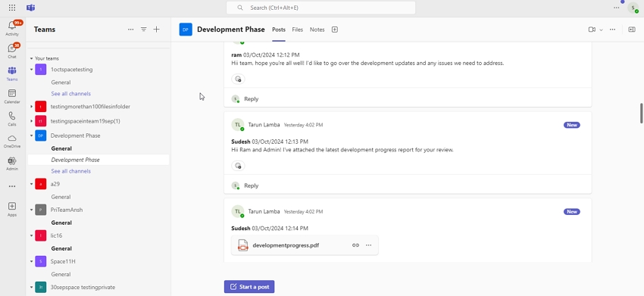Copy link for developmentprogress.pdf
Viewport: 644px width, 296px height.
pyautogui.click(x=355, y=245)
